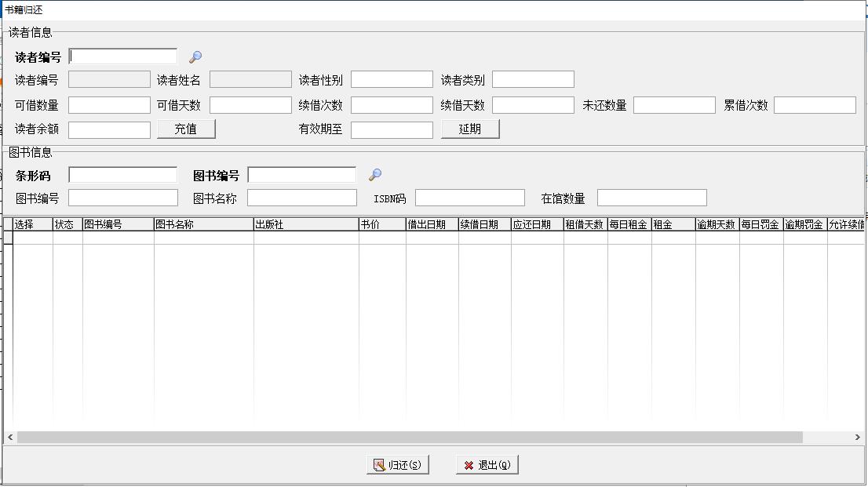Screen dimensions: 868x487
Task: Click the left arrow of horizontal scrollbar
Action: [x=10, y=437]
